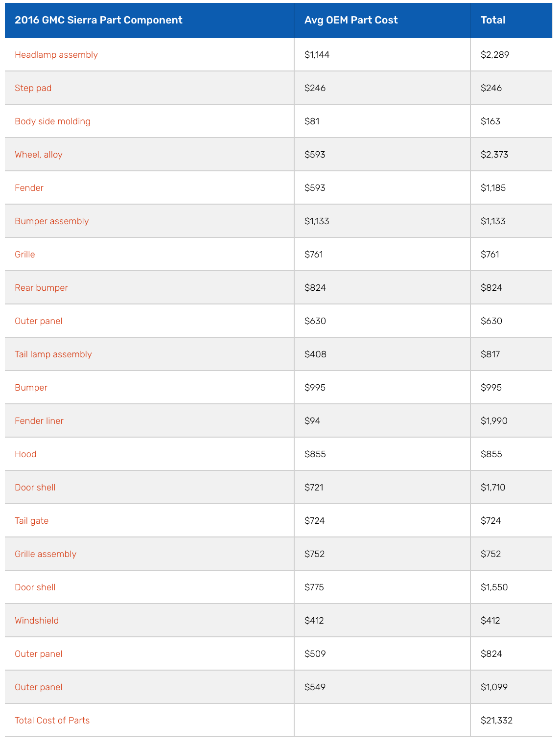Click the 2016 GMC Sierra Part Component header
Screen dimensions: 560x745
pos(98,20)
